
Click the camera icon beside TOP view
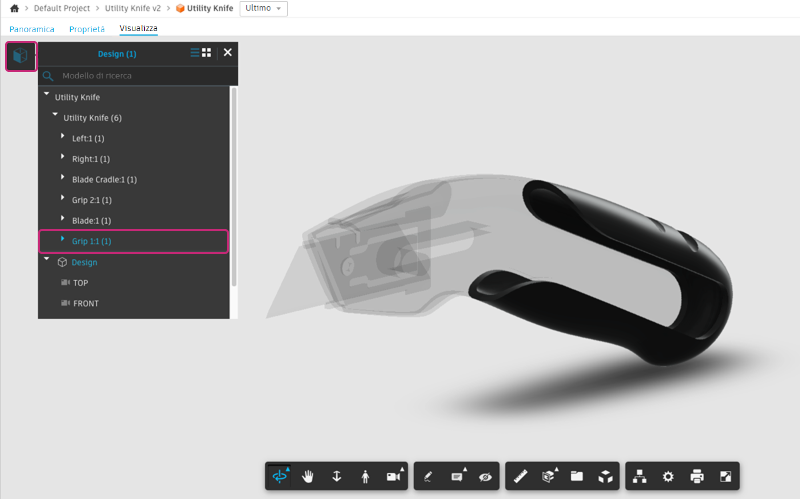tap(65, 282)
